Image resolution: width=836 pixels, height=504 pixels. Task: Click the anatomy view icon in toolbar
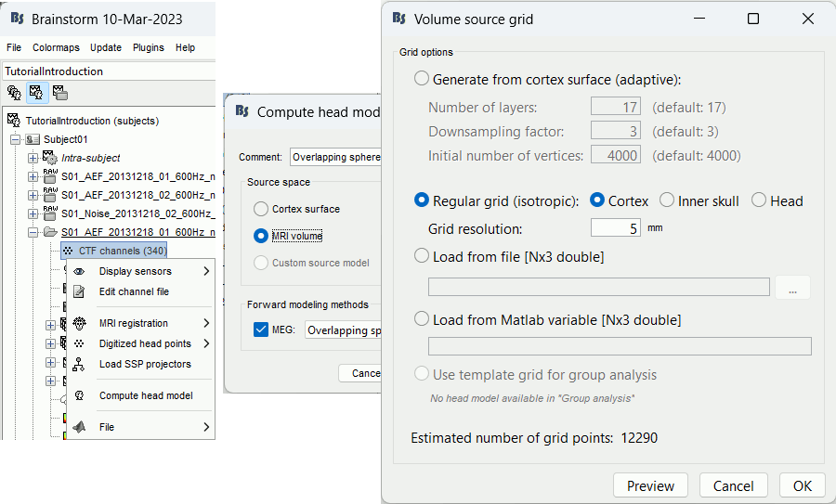[x=14, y=92]
